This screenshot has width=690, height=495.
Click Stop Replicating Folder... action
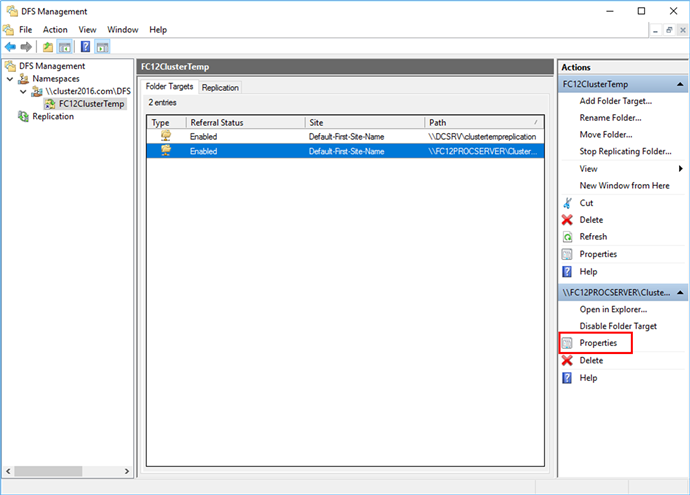pyautogui.click(x=625, y=151)
